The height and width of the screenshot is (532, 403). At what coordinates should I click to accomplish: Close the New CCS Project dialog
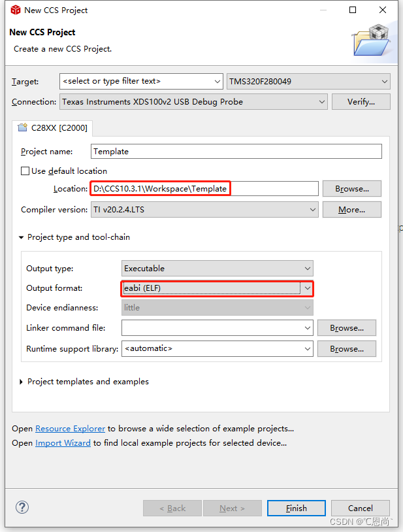pos(383,10)
